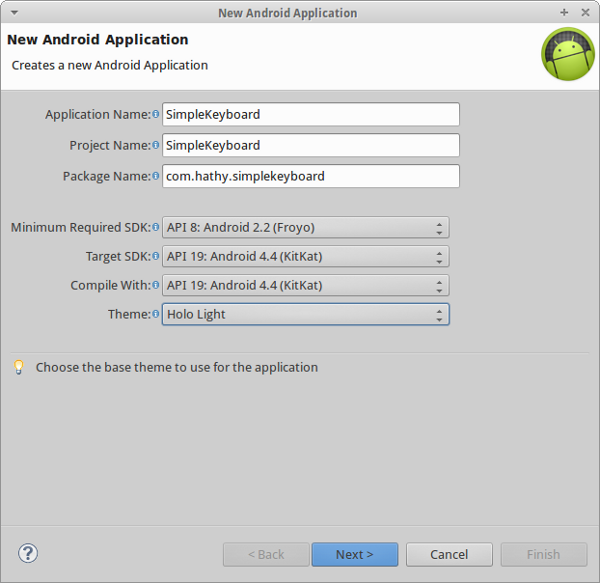Click the title bar text 'New Android Application'
The width and height of the screenshot is (600, 583).
pyautogui.click(x=288, y=13)
